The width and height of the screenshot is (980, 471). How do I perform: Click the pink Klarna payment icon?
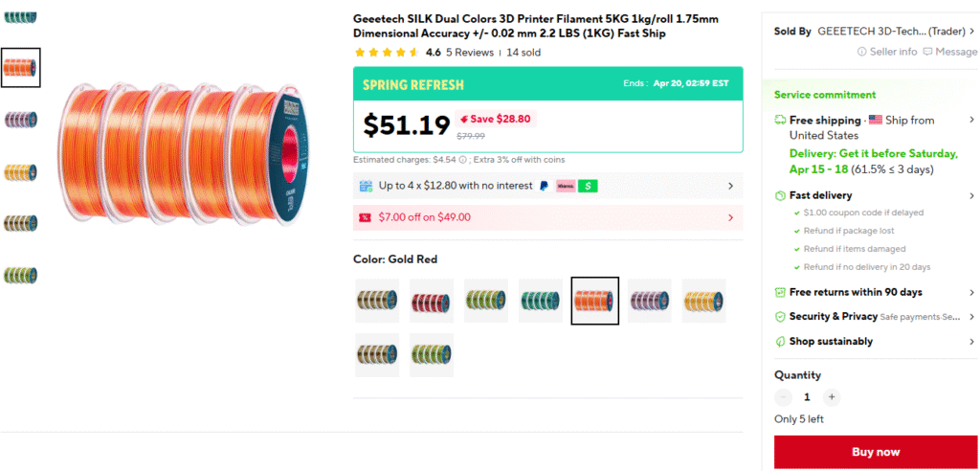click(x=566, y=186)
